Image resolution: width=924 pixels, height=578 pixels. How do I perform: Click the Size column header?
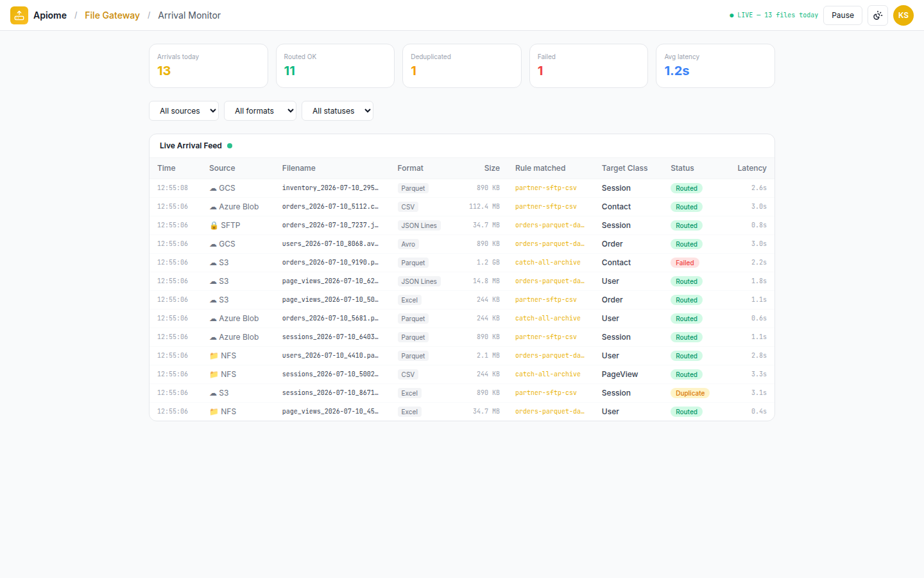tap(492, 168)
